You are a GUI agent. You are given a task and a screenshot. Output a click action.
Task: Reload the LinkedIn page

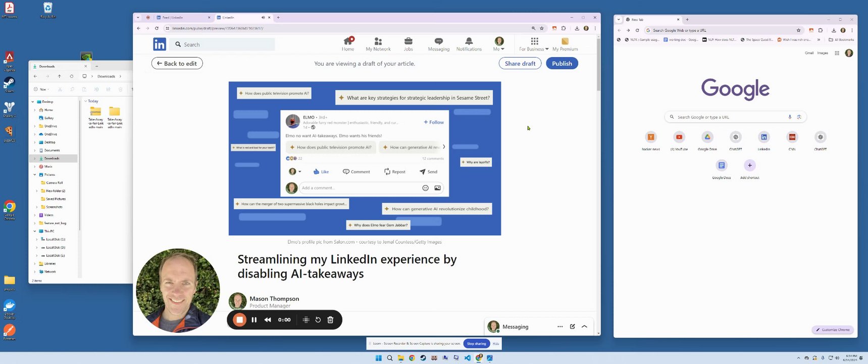point(157,28)
